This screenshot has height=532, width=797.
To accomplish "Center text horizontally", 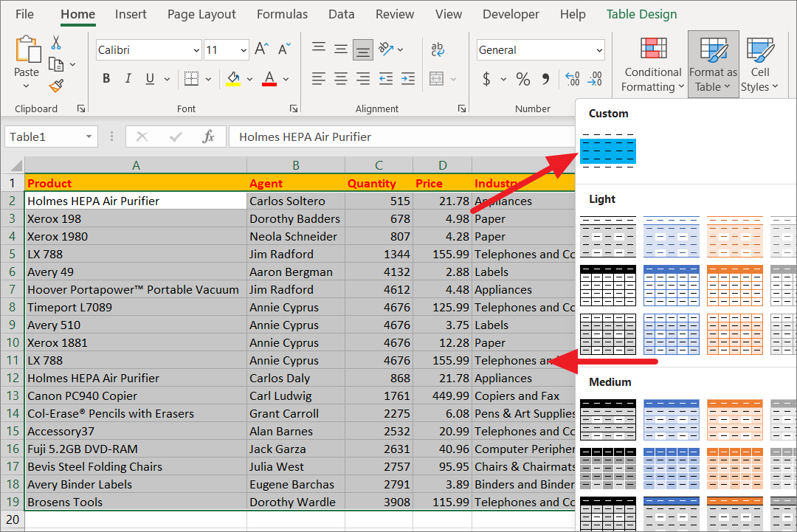I will 340,79.
